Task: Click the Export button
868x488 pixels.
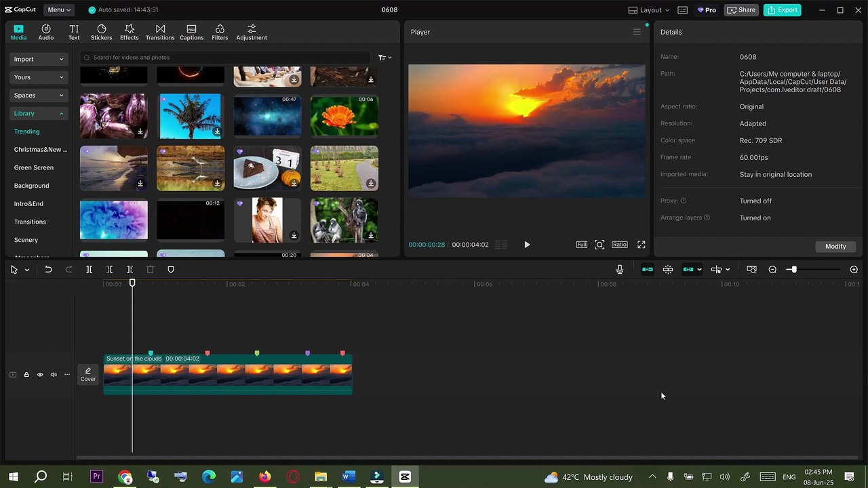Action: click(783, 10)
